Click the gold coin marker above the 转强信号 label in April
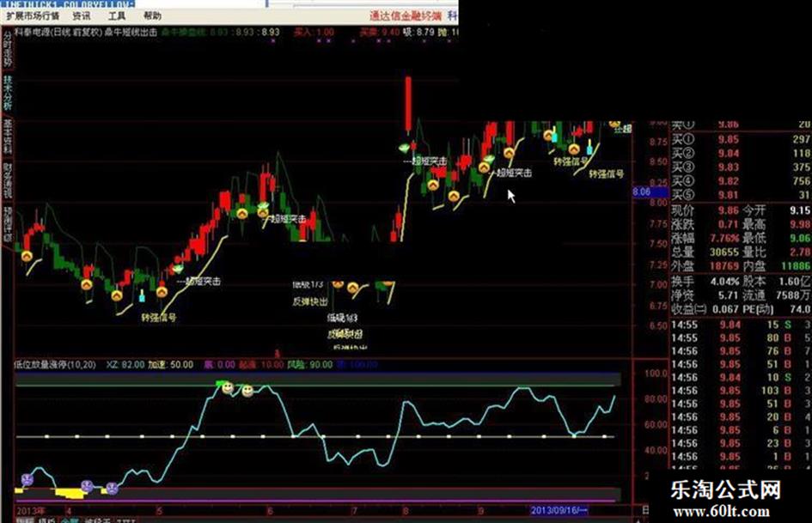 pos(162,291)
